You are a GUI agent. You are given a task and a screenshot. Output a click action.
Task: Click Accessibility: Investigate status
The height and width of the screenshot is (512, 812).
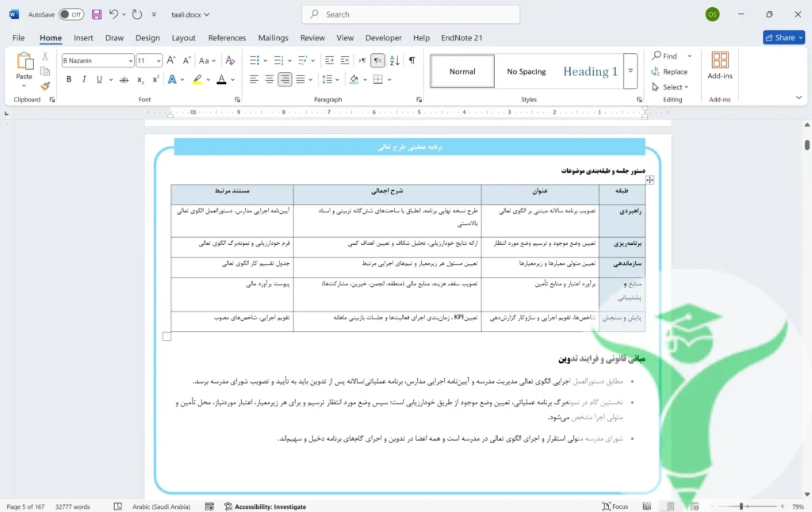pos(265,506)
